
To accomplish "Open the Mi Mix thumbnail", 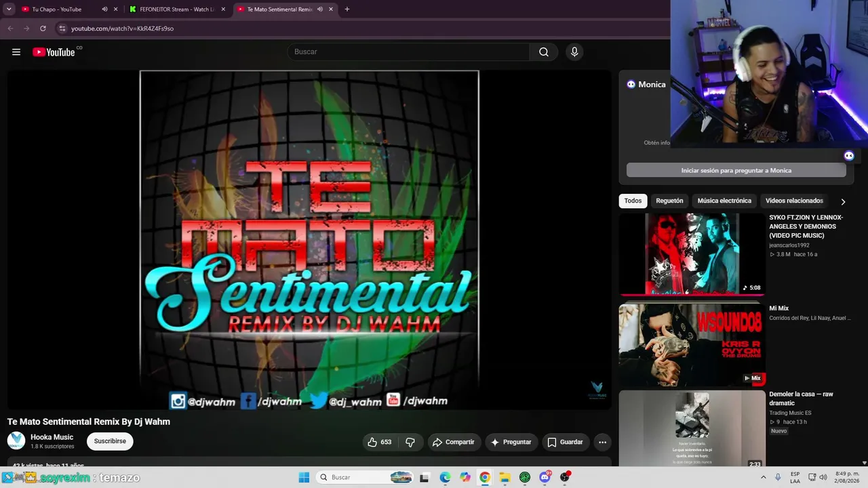I will [692, 345].
